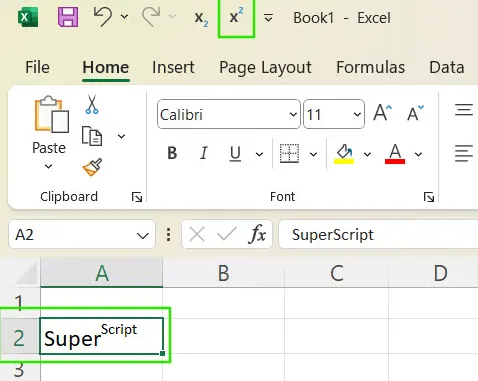Undo the last action
Viewport: 478px width, 381px height.
102,17
